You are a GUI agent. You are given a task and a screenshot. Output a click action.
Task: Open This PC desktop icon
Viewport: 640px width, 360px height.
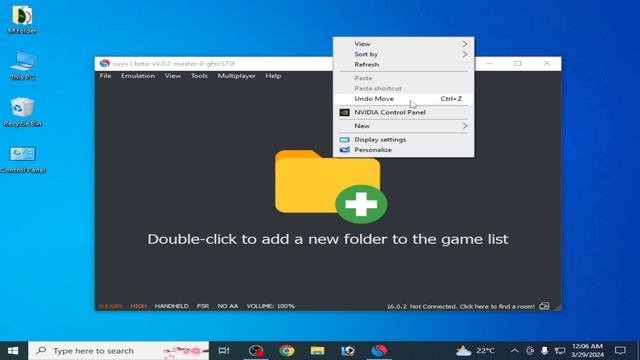tap(22, 66)
